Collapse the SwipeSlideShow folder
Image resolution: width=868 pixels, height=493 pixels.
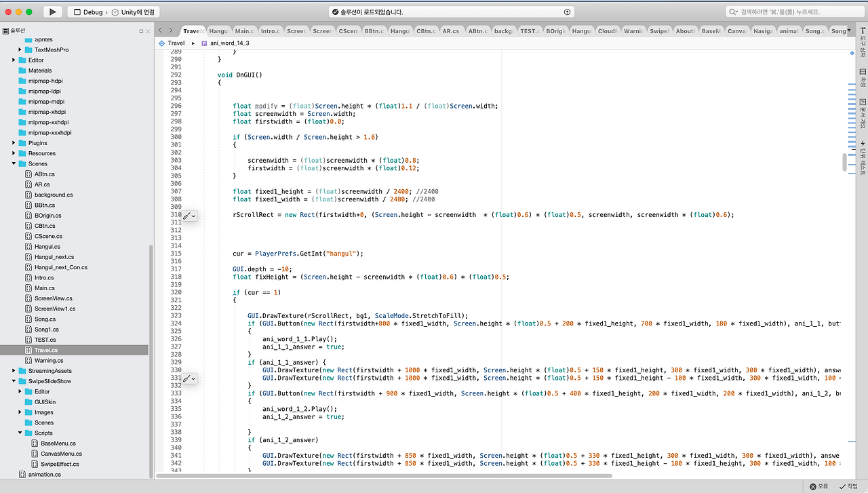tap(14, 381)
